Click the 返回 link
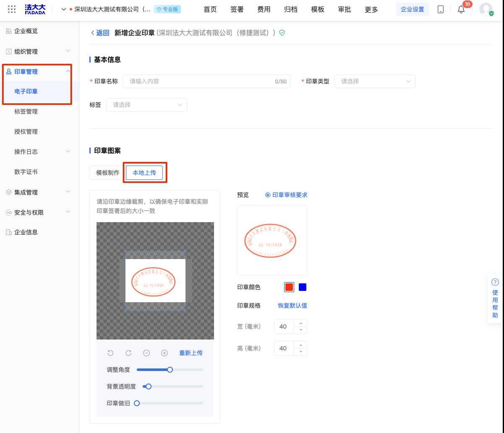 (x=103, y=33)
